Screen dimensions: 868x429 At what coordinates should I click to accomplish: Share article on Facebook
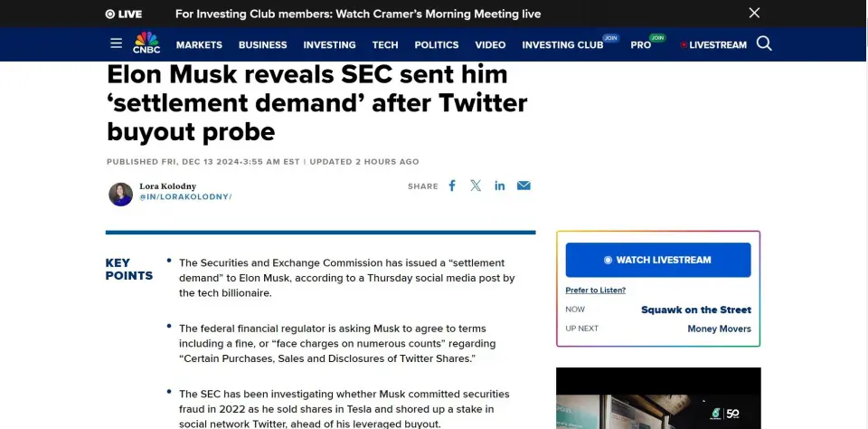[452, 186]
